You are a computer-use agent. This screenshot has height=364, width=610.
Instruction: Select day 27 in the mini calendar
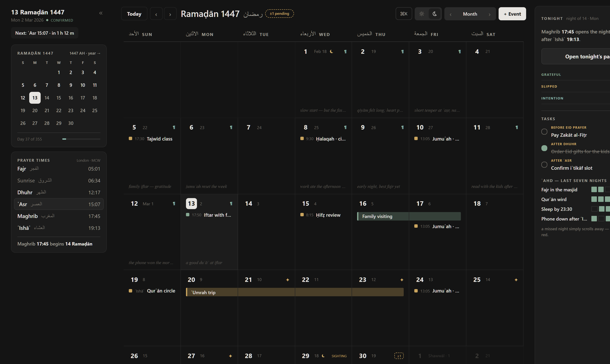tap(35, 123)
